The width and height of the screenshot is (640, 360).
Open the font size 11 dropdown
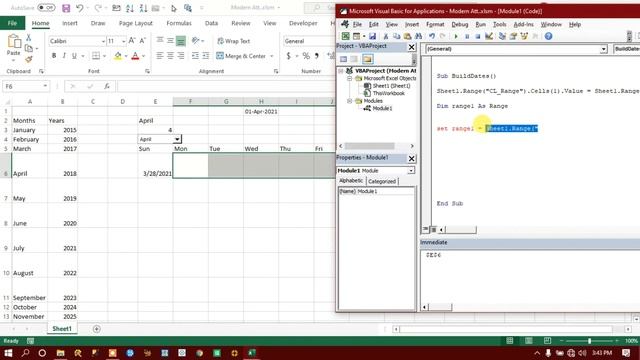pyautogui.click(x=123, y=41)
